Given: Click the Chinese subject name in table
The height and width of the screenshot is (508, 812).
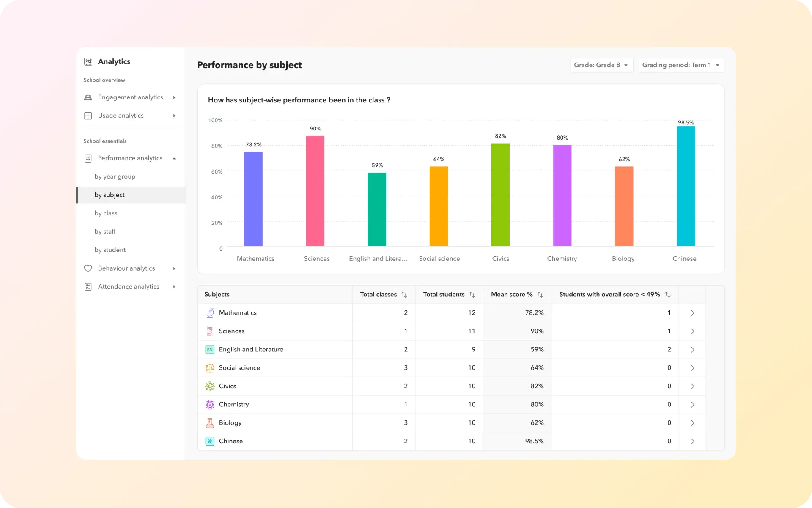Looking at the screenshot, I should (x=231, y=441).
